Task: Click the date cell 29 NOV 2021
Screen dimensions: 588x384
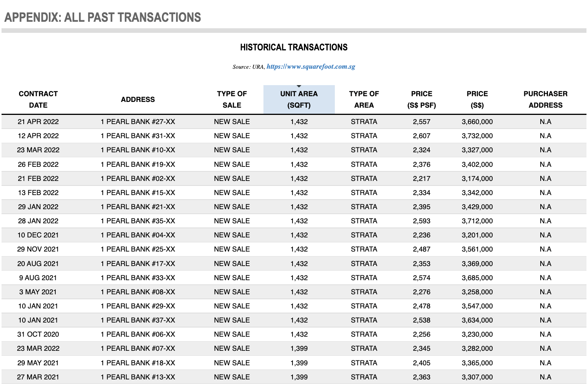Action: 38,249
